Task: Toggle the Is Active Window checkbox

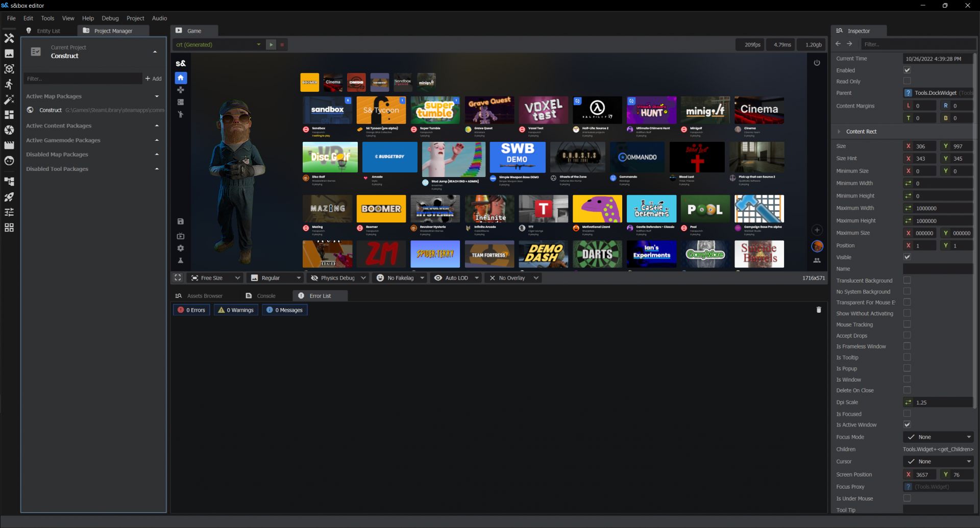Action: tap(907, 424)
